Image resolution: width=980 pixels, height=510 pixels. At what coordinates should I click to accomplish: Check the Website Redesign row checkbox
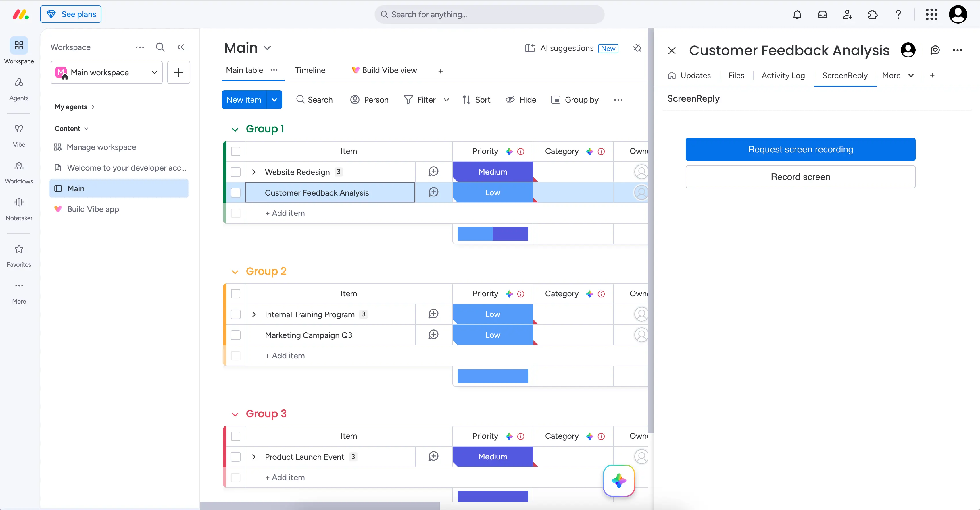(236, 172)
